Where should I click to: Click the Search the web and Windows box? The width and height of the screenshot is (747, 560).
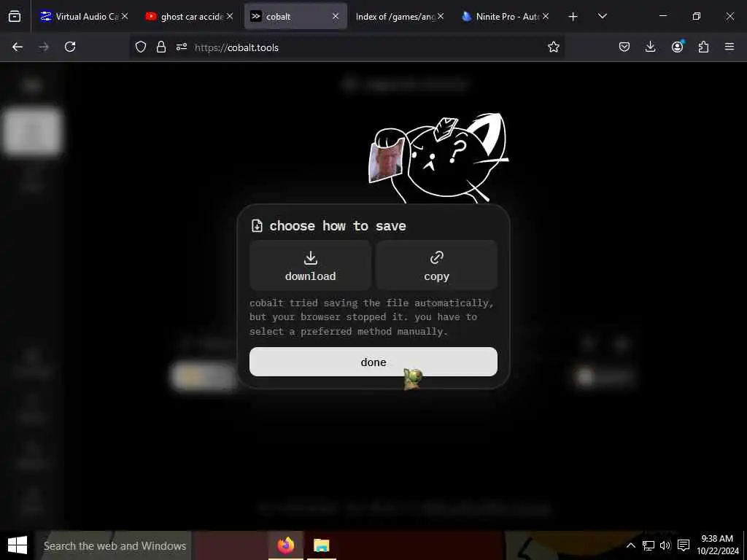point(113,545)
